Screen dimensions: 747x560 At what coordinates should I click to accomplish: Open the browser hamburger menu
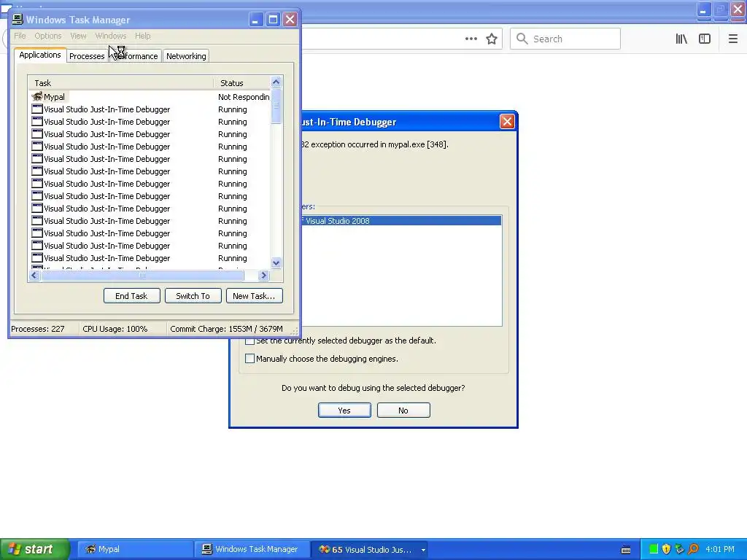tap(733, 39)
